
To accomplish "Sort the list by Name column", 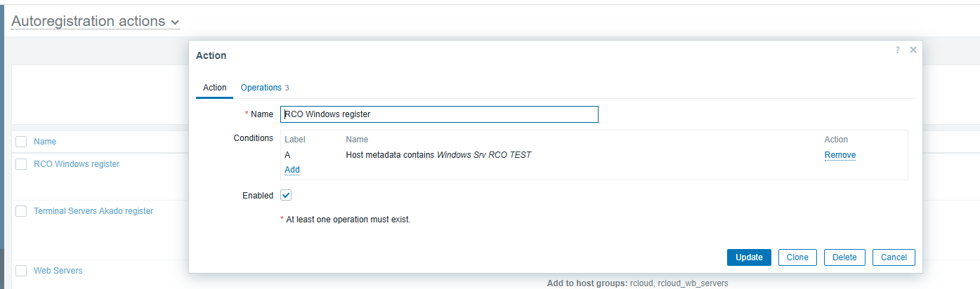I will tap(45, 142).
